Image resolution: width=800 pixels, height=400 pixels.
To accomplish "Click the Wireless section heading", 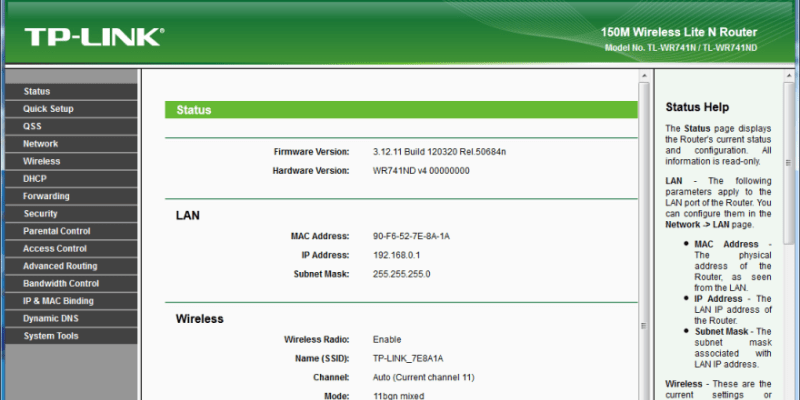I will click(199, 319).
